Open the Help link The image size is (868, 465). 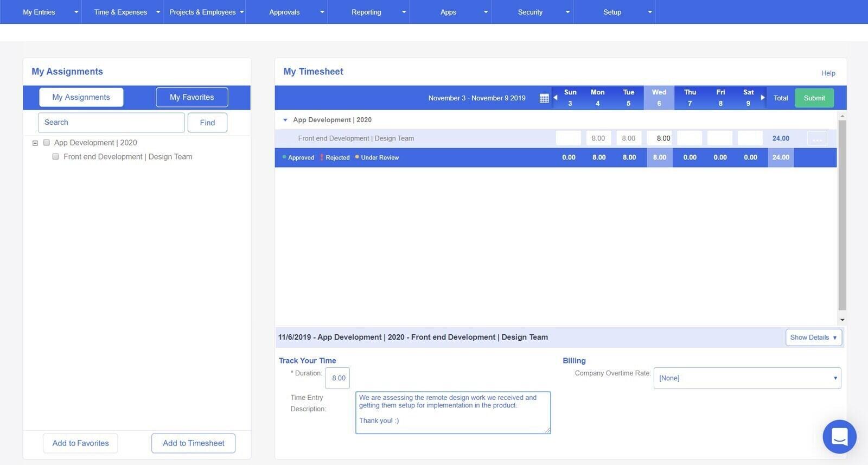tap(828, 73)
